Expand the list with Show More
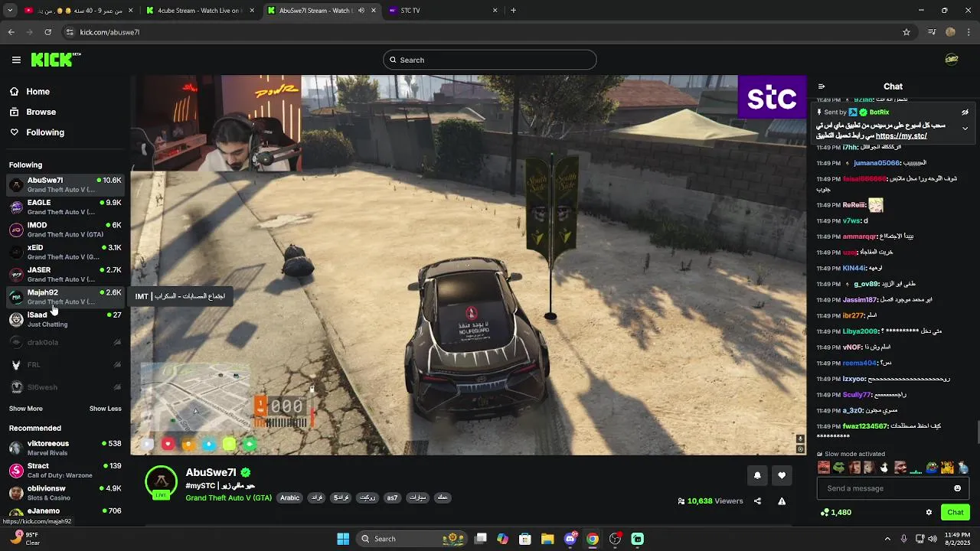 coord(26,409)
